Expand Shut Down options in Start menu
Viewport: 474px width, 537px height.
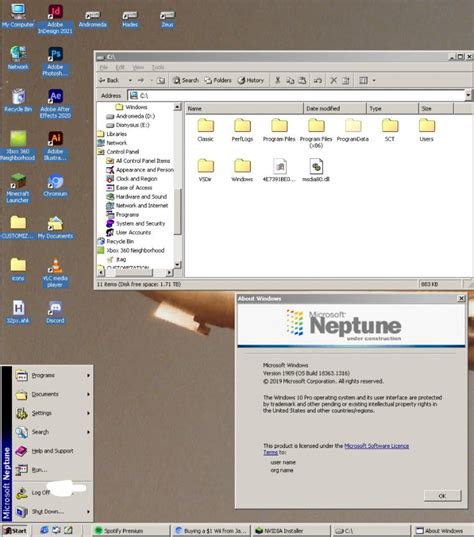(x=53, y=512)
